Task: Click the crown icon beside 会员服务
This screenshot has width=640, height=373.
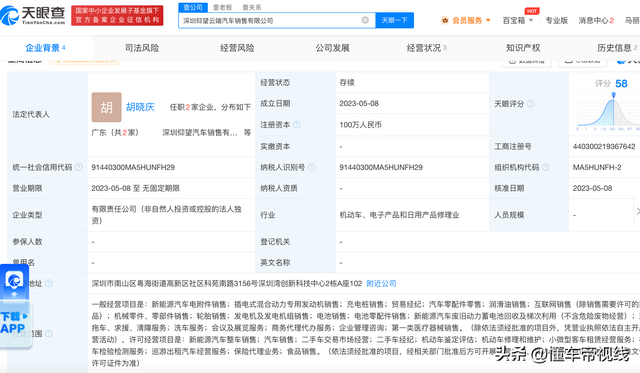Action: click(x=445, y=20)
